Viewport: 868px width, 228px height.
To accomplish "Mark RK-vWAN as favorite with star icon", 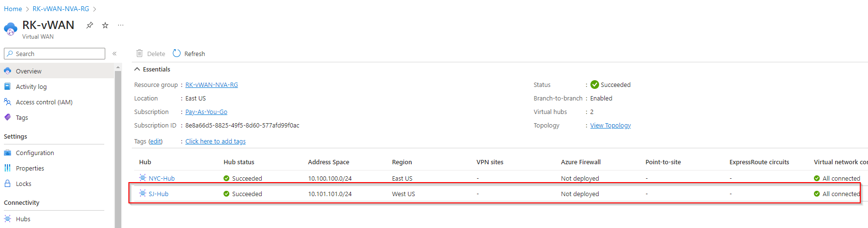I will (105, 25).
